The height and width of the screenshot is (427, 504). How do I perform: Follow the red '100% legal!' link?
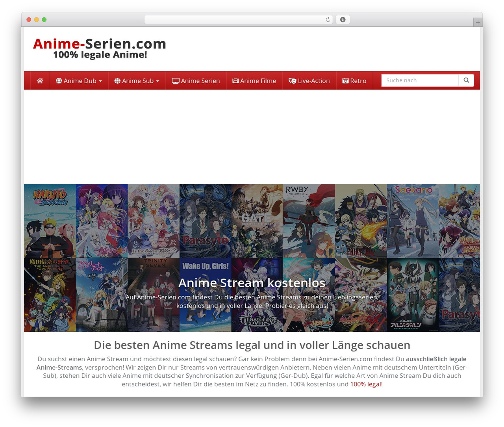click(x=366, y=384)
